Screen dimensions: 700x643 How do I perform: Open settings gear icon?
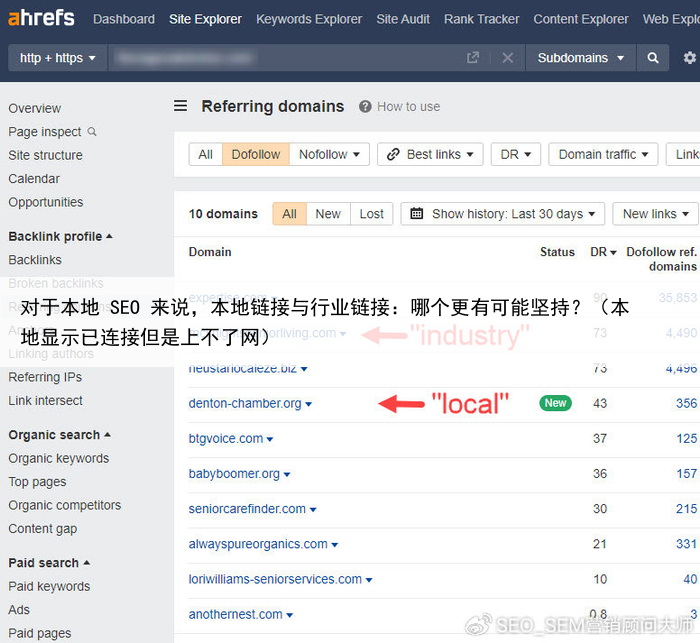point(689,58)
